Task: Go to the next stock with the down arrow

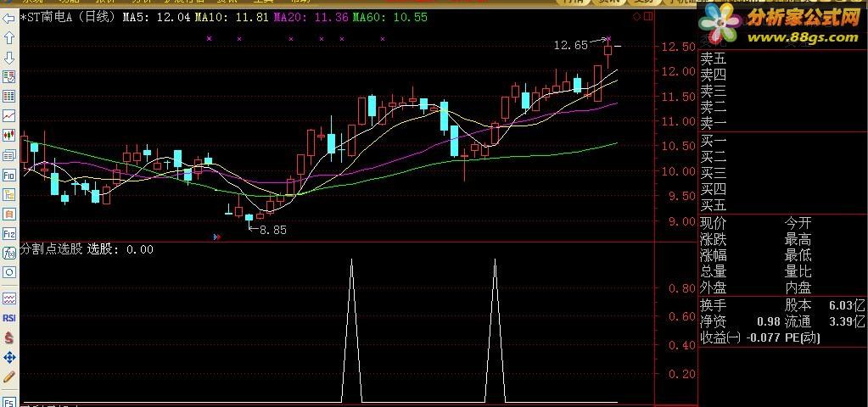Action: 8,58
